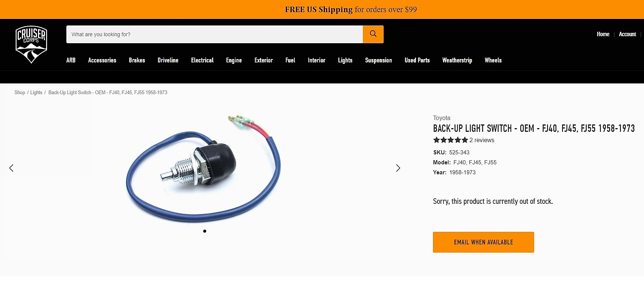
Task: Open the 2 reviews link
Action: coord(482,140)
